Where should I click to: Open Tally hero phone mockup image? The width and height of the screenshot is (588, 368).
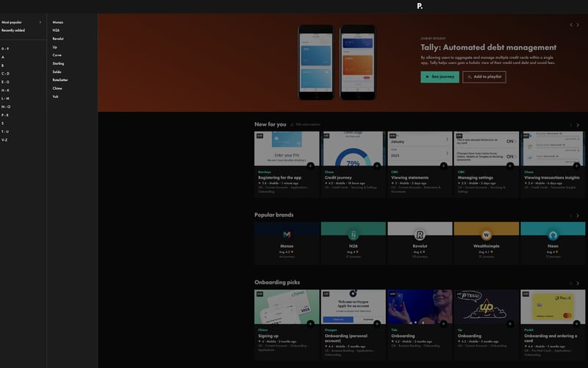click(x=337, y=63)
